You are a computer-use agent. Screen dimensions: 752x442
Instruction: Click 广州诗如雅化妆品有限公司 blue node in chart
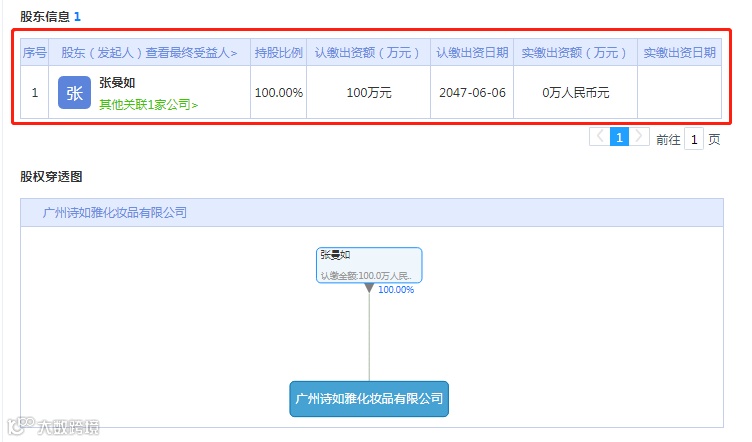pos(369,398)
